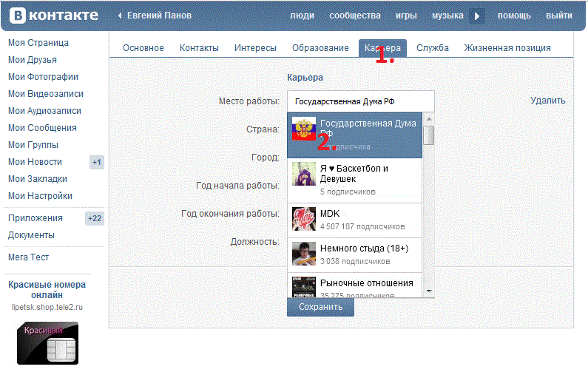Choose Рыночные отношения entry

tap(355, 286)
